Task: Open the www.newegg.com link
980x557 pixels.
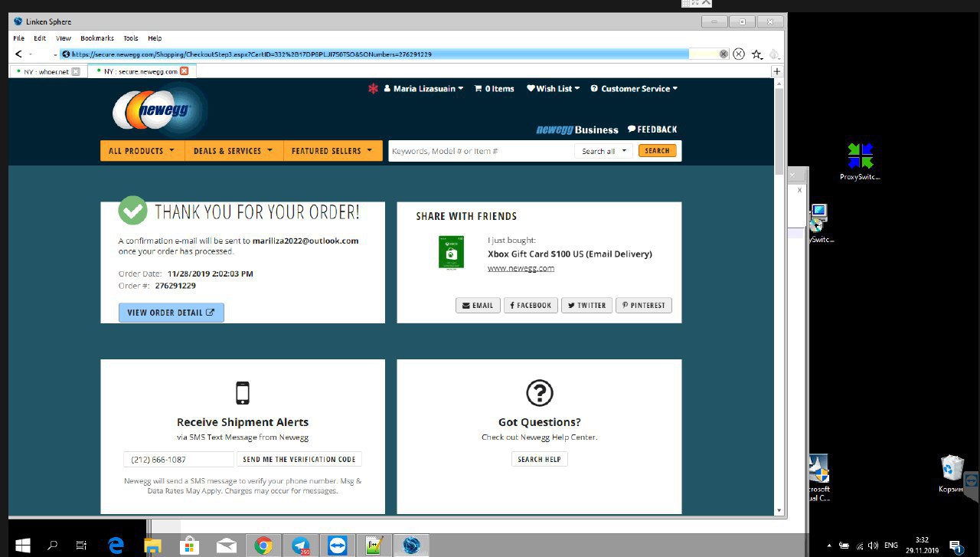Action: [x=521, y=268]
